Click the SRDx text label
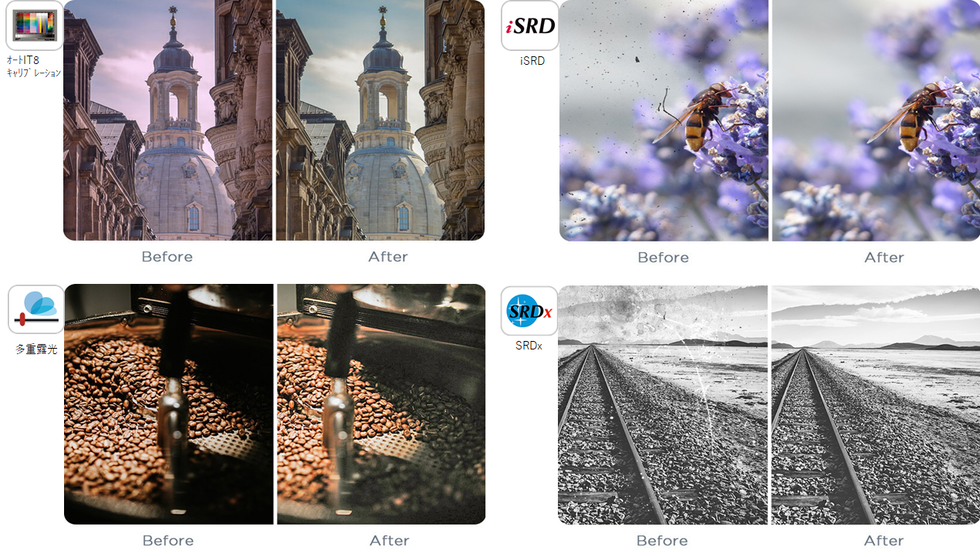This screenshot has width=980, height=557. pos(529,345)
